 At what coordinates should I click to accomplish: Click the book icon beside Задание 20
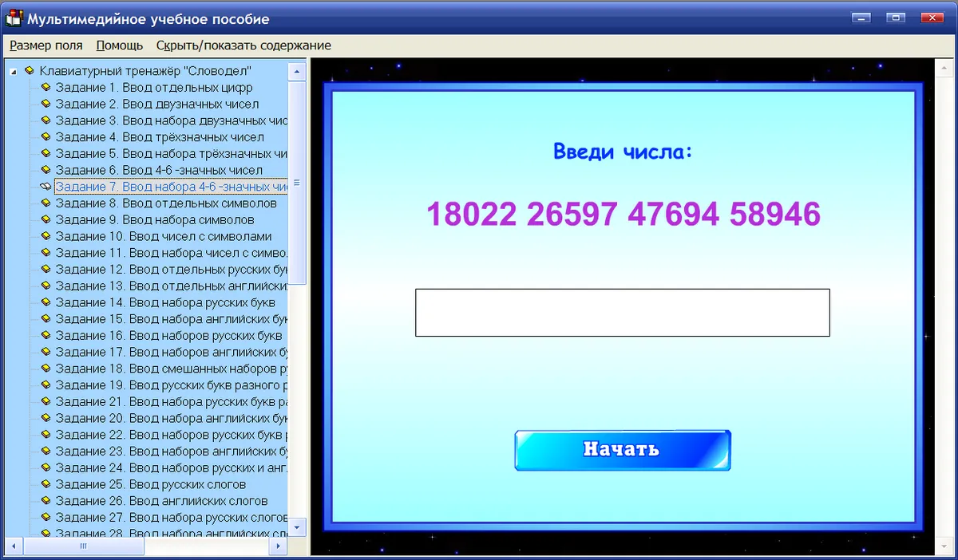46,418
